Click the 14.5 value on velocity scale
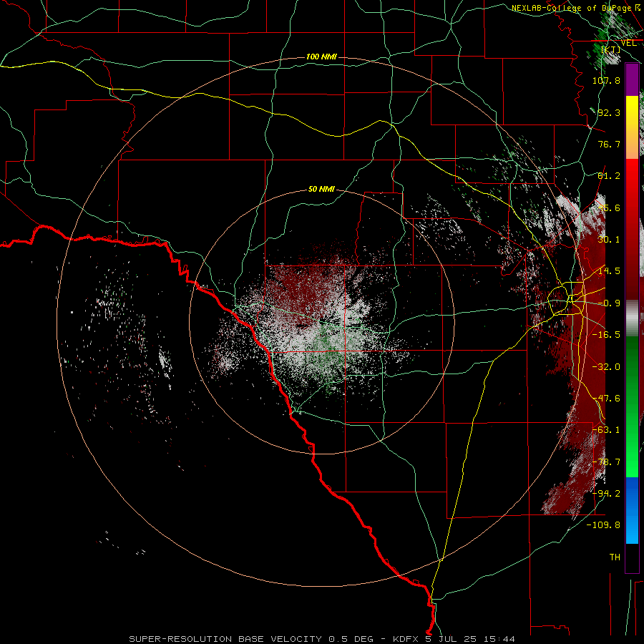 tap(609, 271)
